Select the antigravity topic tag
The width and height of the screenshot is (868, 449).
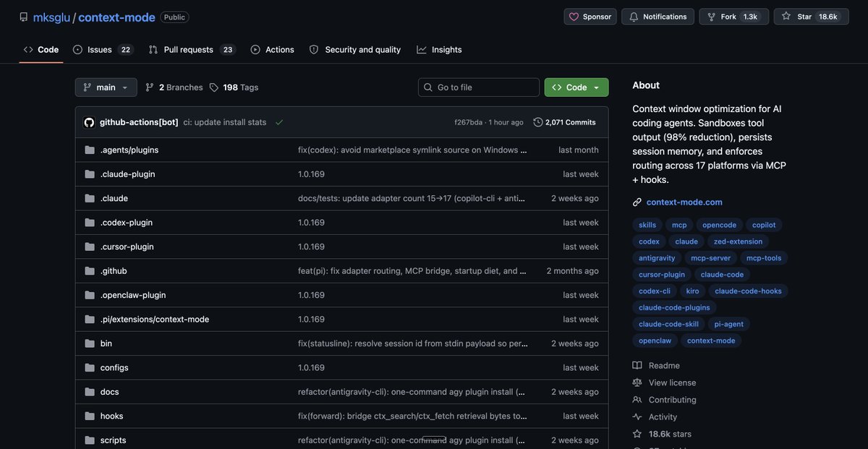pyautogui.click(x=657, y=258)
